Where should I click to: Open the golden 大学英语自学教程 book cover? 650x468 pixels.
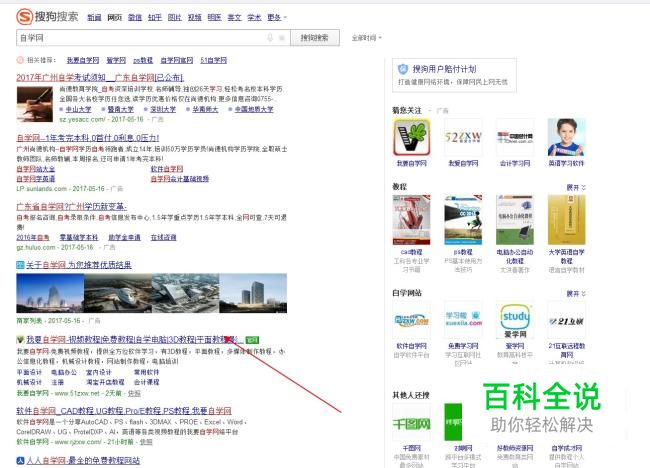567,220
